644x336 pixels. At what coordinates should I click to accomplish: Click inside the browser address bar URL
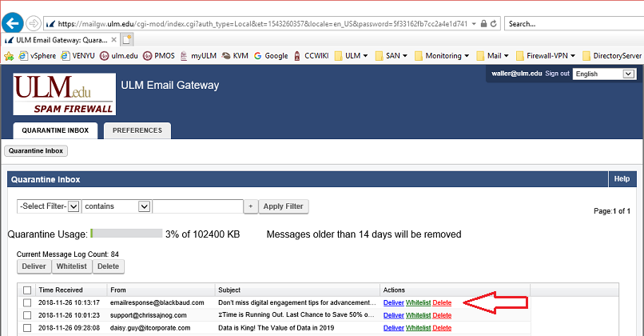tap(262, 24)
